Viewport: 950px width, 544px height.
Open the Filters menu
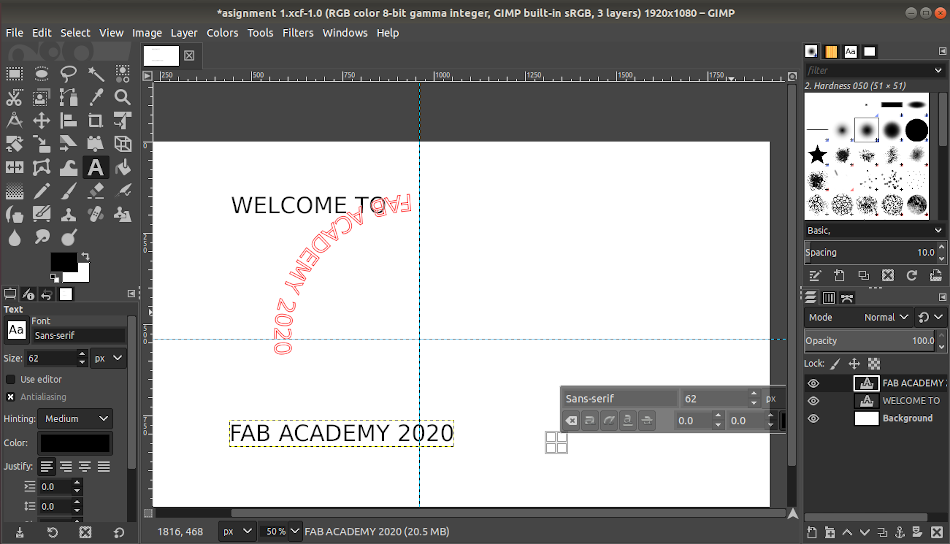[297, 33]
